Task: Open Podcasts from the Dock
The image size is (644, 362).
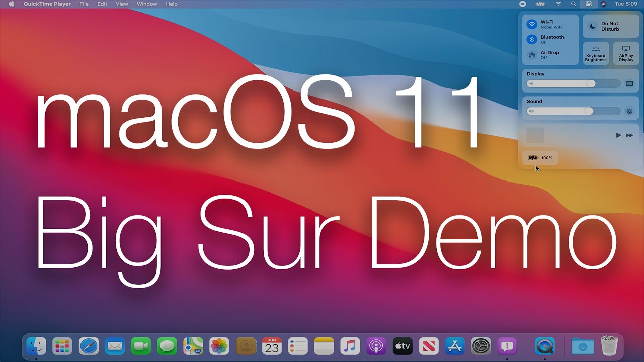Action: click(376, 346)
